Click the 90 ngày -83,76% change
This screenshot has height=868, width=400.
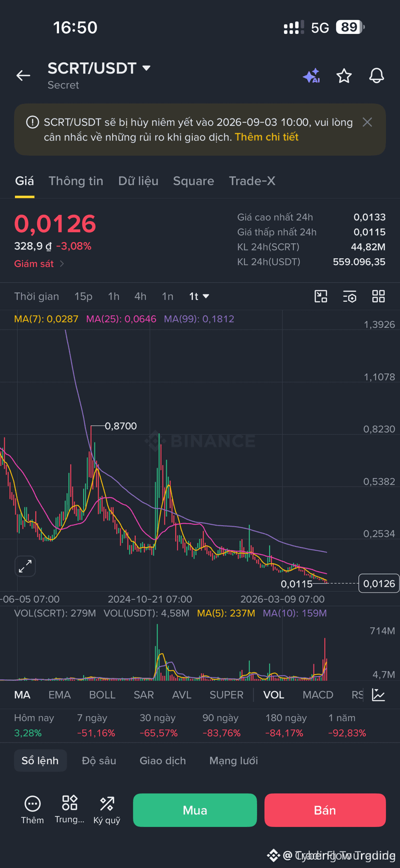[x=221, y=725]
